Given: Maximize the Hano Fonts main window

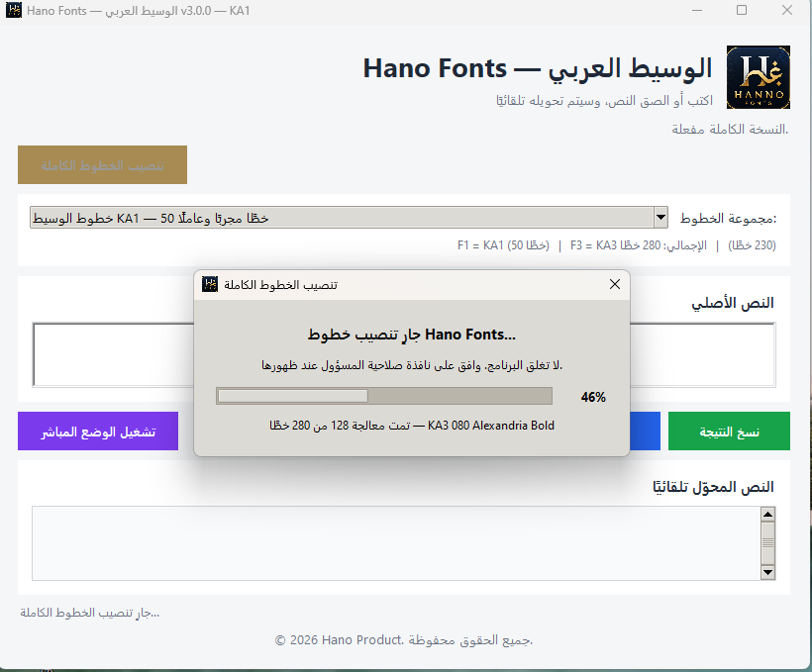Looking at the screenshot, I should (742, 10).
